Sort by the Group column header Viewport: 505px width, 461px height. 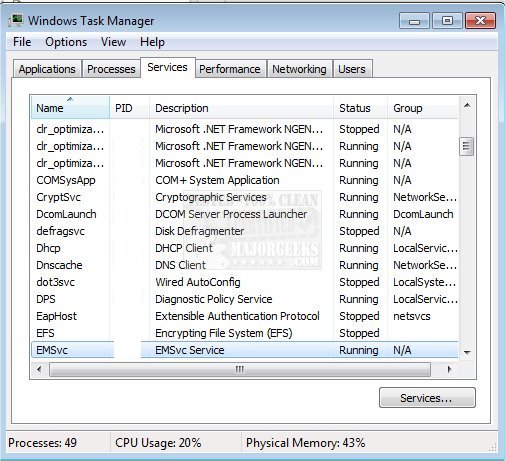coord(423,108)
